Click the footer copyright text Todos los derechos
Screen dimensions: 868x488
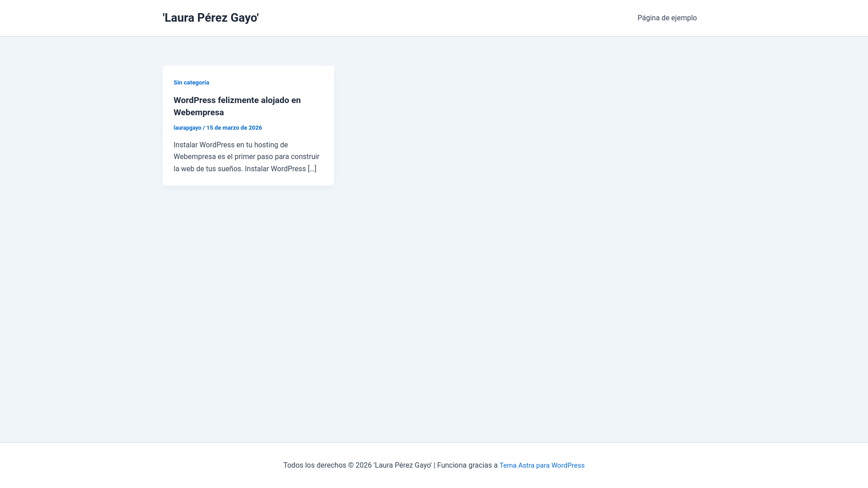pos(314,465)
